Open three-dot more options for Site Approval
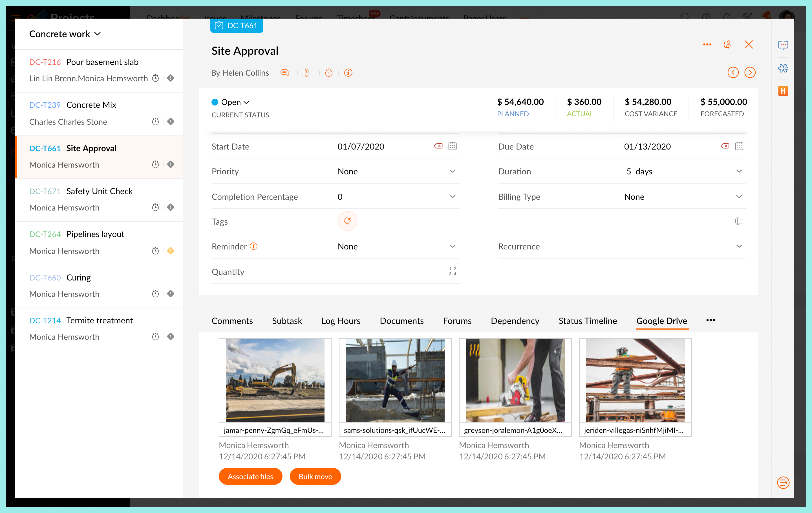The width and height of the screenshot is (812, 513). click(707, 45)
